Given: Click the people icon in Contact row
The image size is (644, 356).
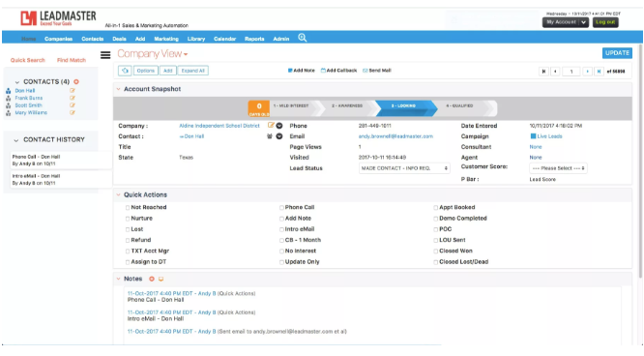Looking at the screenshot, I should tap(270, 136).
